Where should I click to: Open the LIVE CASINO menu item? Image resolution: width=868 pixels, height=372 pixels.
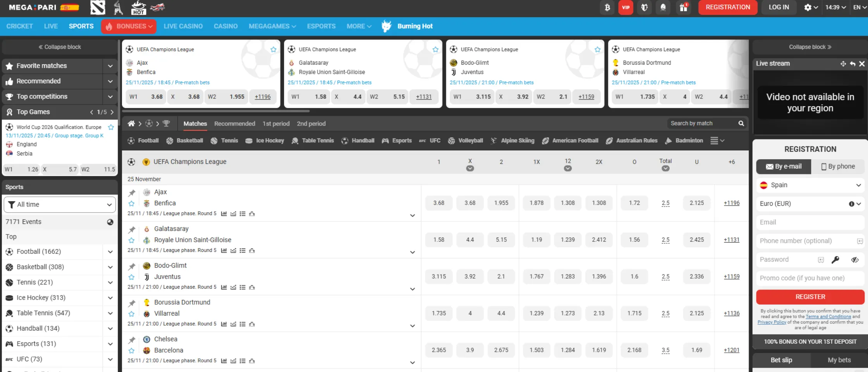point(183,26)
